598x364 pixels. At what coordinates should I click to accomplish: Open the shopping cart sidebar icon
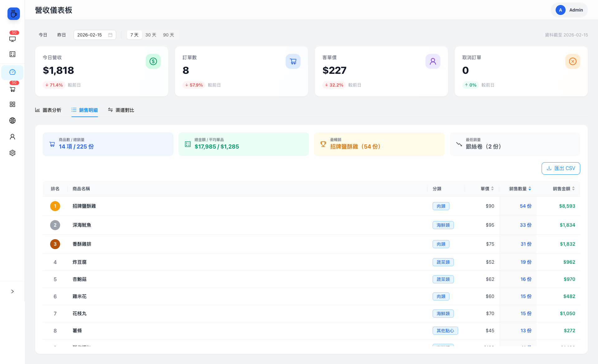coord(12,89)
